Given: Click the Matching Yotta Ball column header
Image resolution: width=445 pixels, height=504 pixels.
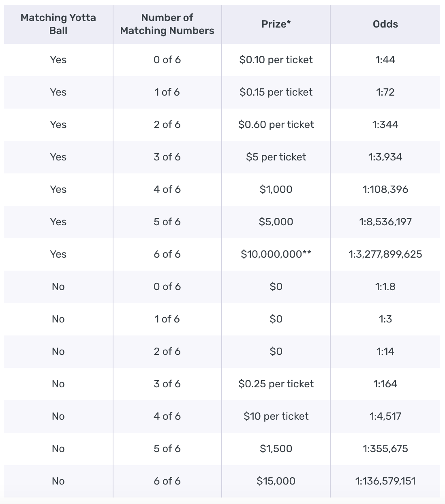Looking at the screenshot, I should (x=58, y=24).
